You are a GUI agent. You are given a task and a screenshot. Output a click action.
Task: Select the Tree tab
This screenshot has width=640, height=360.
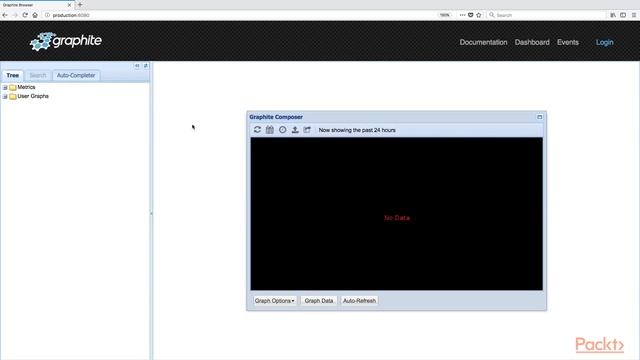click(13, 76)
